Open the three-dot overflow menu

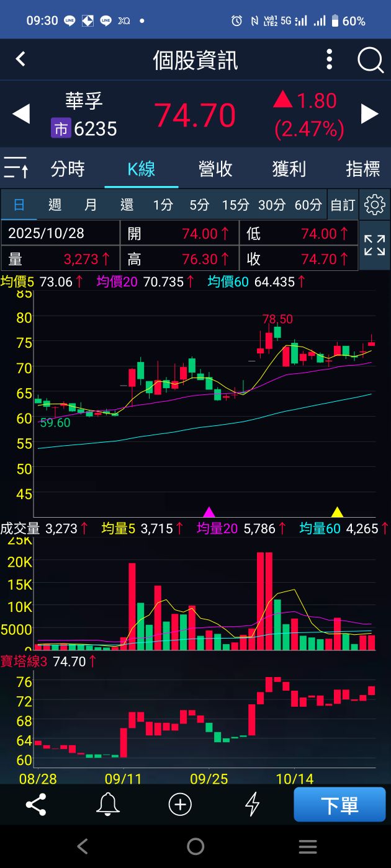point(330,60)
